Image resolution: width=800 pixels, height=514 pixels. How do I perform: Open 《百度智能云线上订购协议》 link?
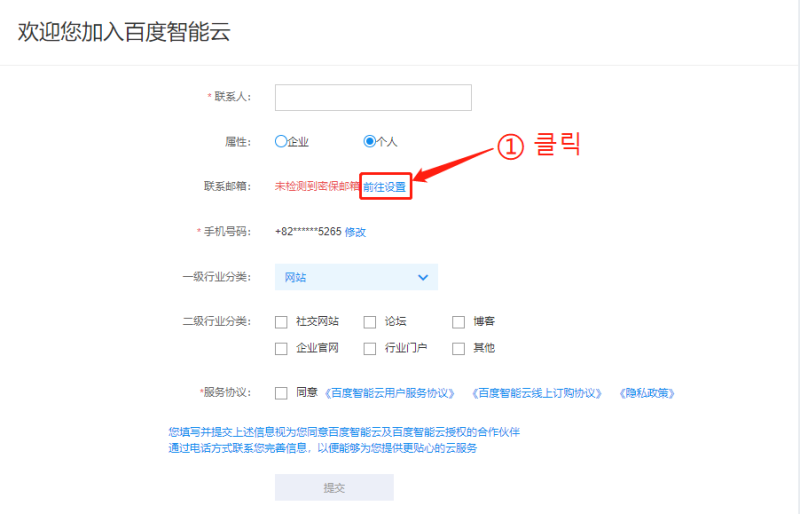pos(537,393)
